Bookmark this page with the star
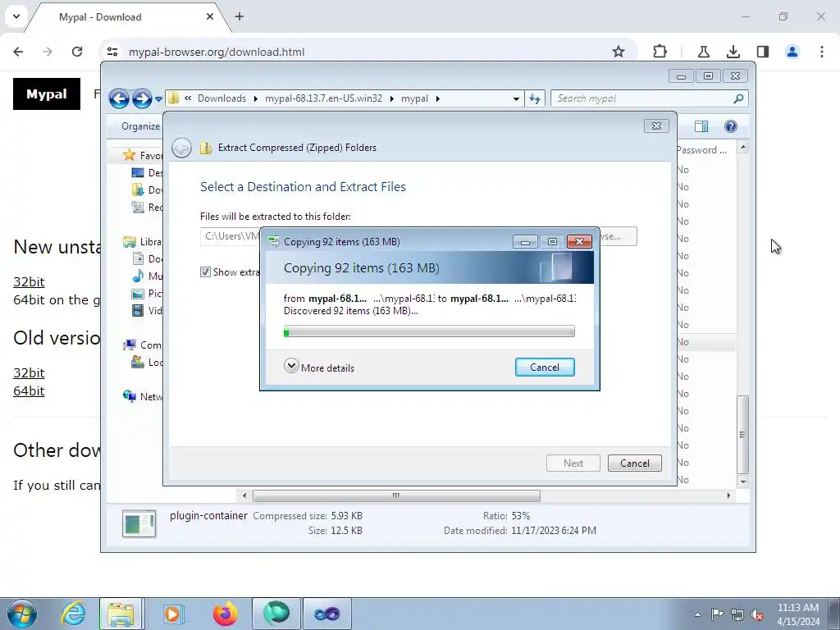Viewport: 840px width, 630px height. tap(619, 52)
